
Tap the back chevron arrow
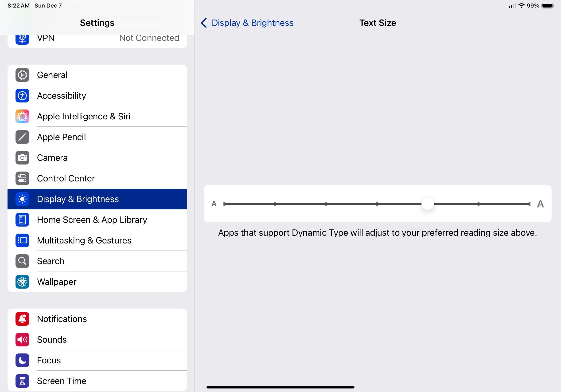tap(204, 23)
